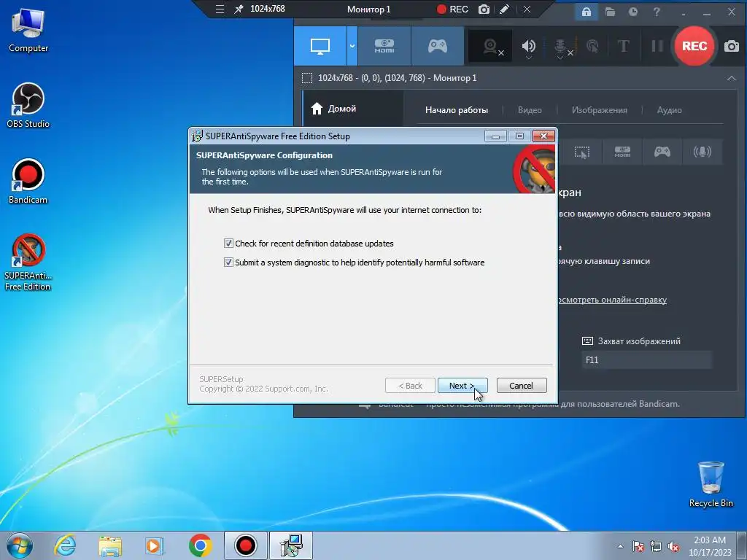Click SUPERAntiSpyware Setup title bar icon
The image size is (747, 560).
(197, 136)
